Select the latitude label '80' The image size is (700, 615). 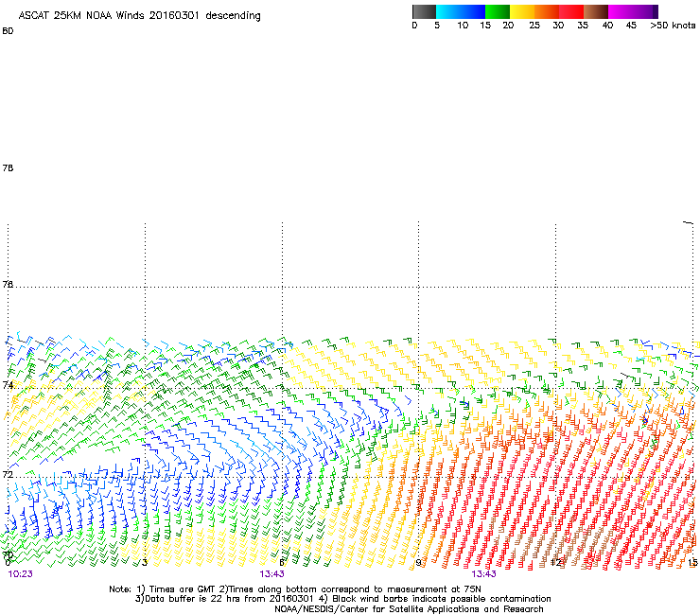click(8, 31)
